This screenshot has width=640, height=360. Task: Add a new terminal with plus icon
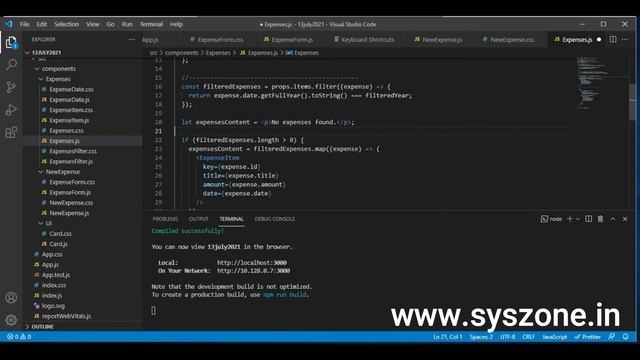[570, 219]
